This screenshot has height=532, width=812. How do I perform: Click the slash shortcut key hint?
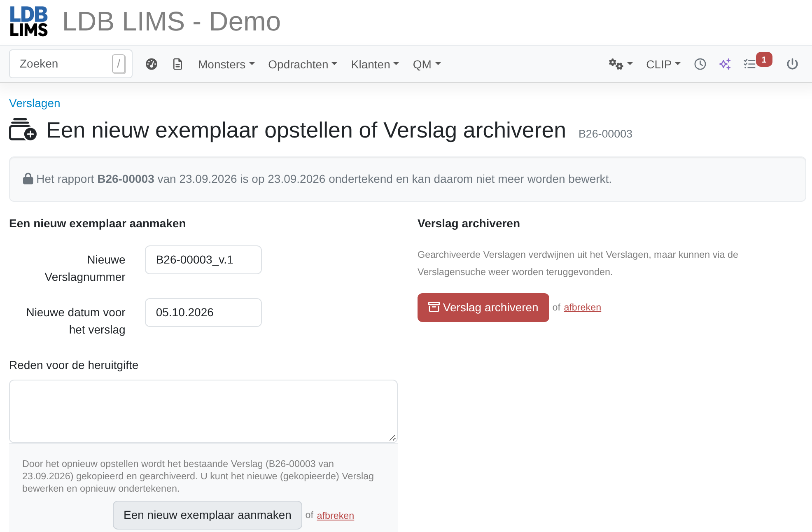pyautogui.click(x=119, y=64)
